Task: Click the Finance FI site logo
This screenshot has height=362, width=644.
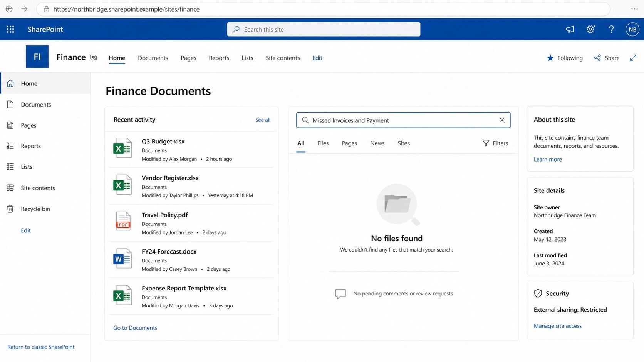Action: click(x=37, y=57)
